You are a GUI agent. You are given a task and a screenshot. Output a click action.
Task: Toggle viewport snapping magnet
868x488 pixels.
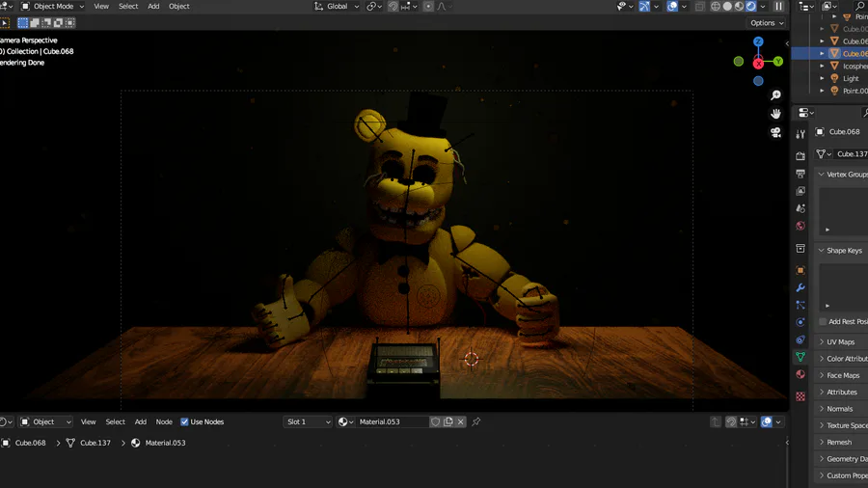coord(393,6)
